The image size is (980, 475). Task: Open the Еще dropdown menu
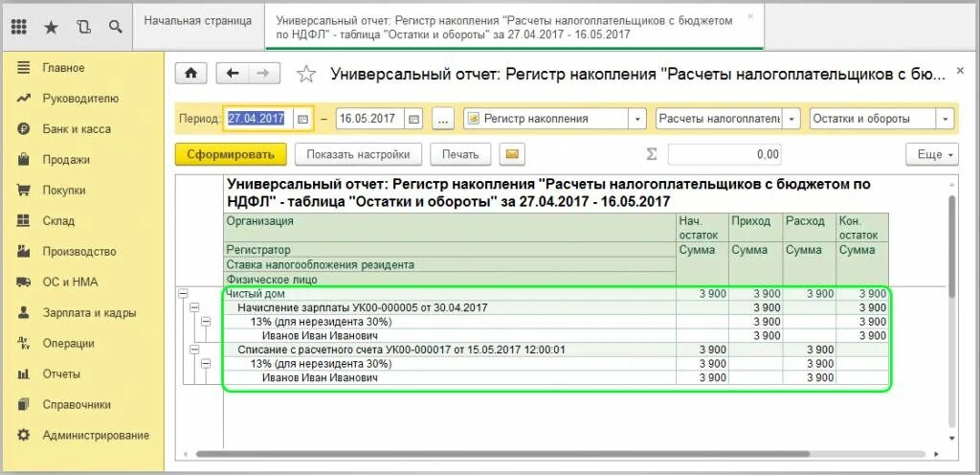[932, 154]
